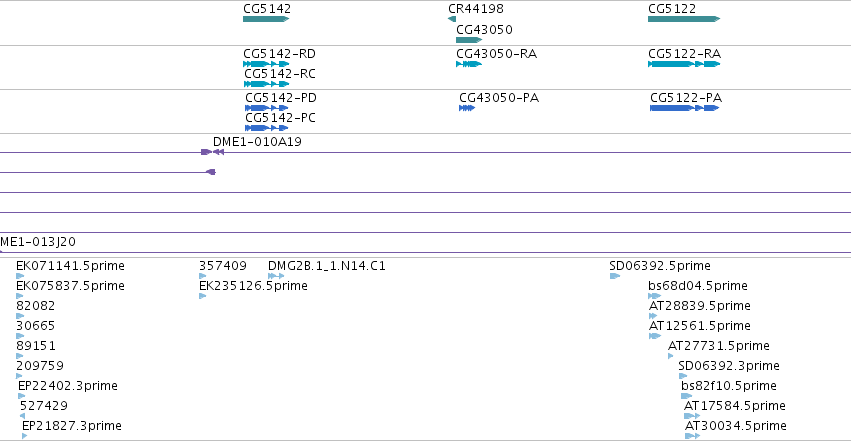Screen dimensions: 851x441
Task: Open the CG5142 gene label
Action: click(267, 9)
